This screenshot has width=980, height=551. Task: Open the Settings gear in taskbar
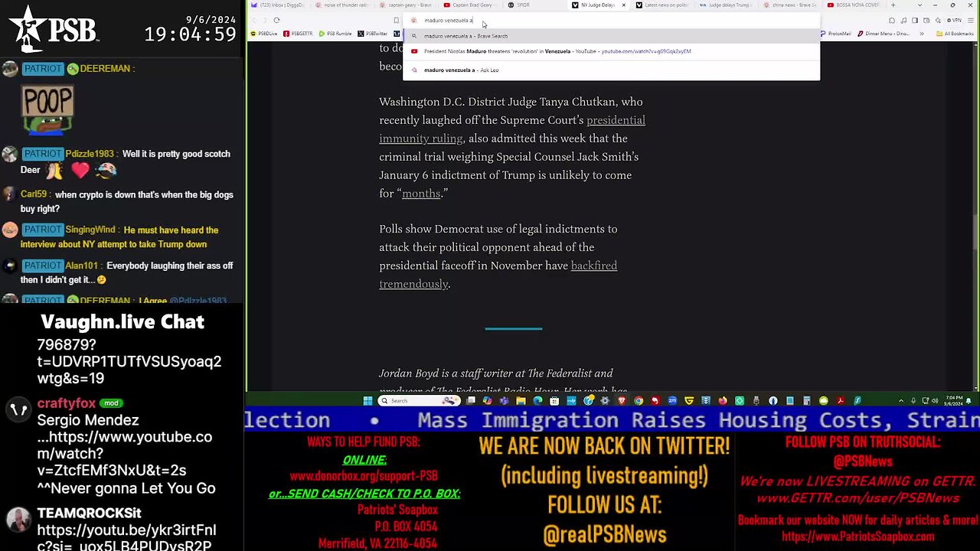point(605,401)
